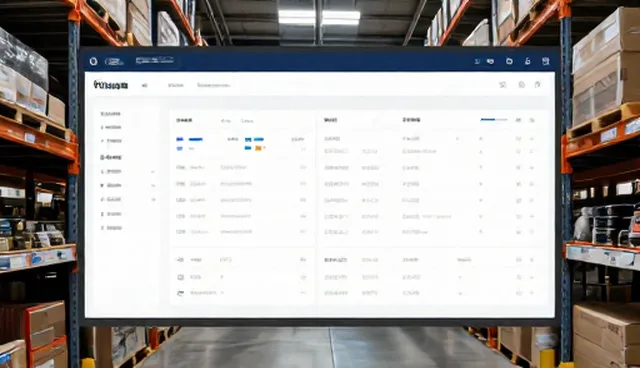The width and height of the screenshot is (640, 368).
Task: Click the last icon at the navy header's right end
Action: (x=545, y=61)
